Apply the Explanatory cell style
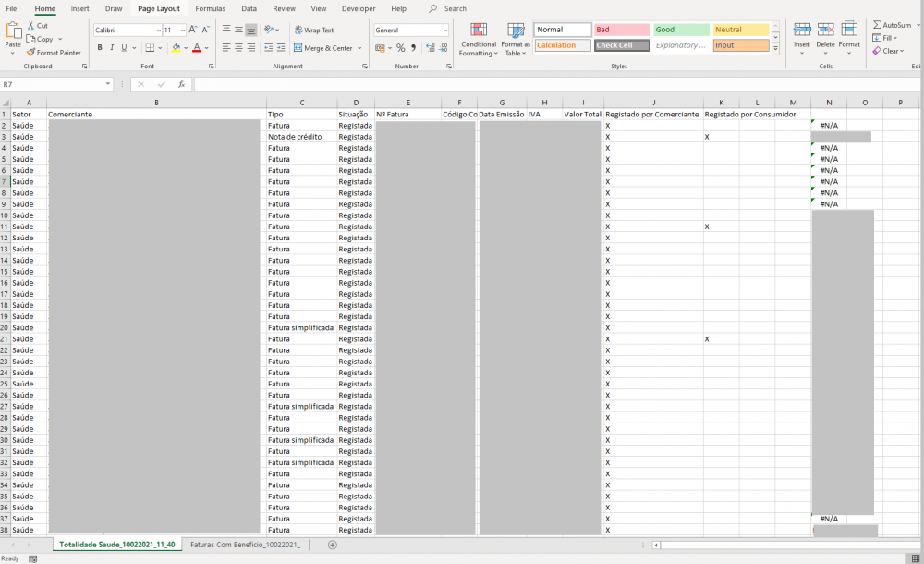 coord(681,45)
